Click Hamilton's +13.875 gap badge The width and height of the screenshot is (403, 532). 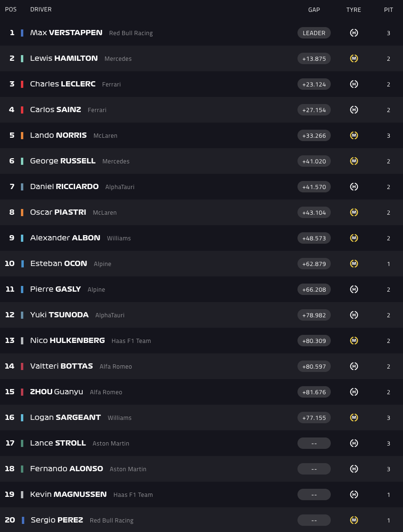(314, 58)
